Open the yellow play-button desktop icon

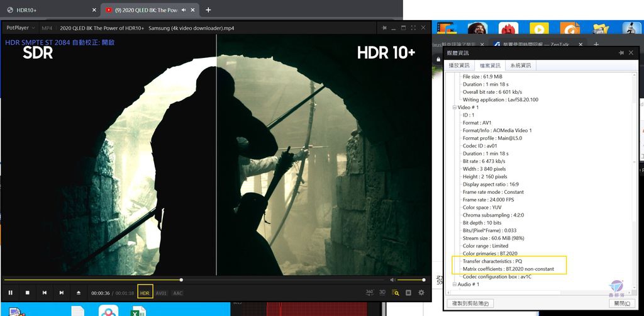tap(539, 28)
